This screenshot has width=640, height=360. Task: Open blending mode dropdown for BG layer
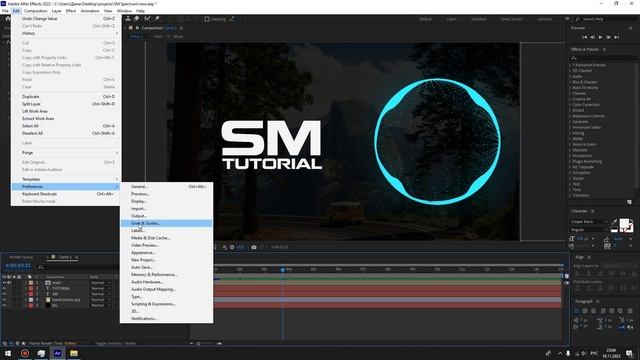pyautogui.click(x=100, y=305)
